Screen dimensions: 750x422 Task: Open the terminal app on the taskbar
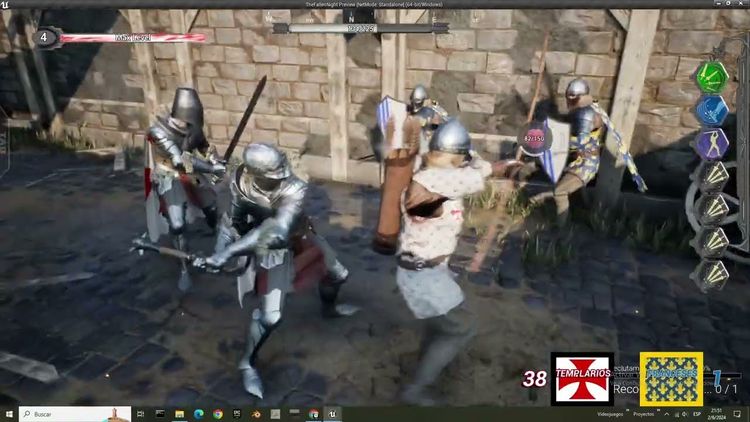[160, 414]
